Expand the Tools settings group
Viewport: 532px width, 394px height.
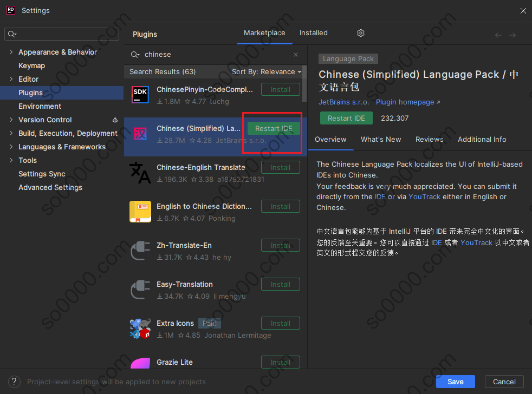click(x=11, y=161)
